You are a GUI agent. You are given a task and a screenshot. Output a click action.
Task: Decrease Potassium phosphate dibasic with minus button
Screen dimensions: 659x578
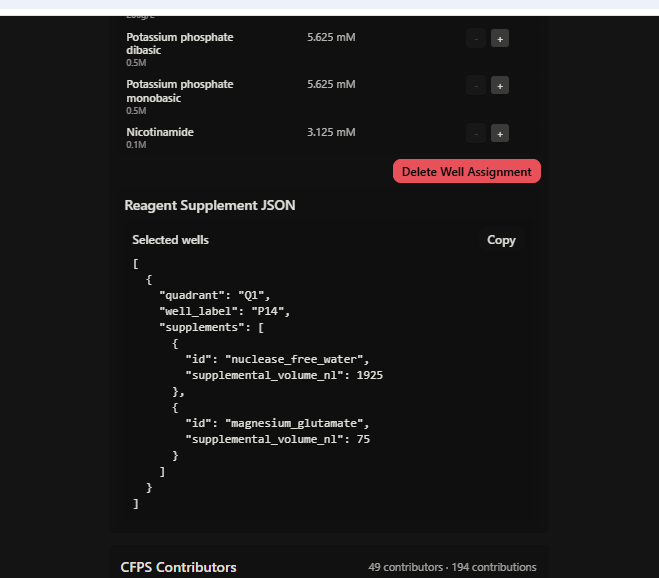click(x=476, y=39)
